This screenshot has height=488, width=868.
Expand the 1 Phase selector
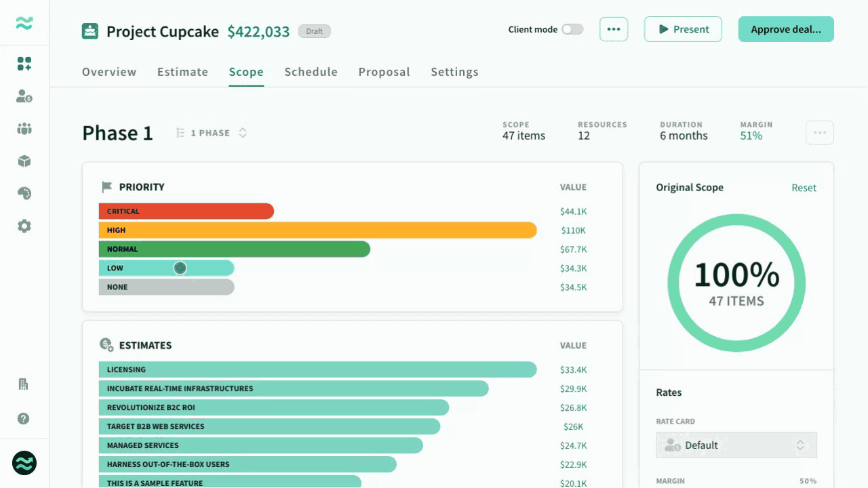click(212, 133)
